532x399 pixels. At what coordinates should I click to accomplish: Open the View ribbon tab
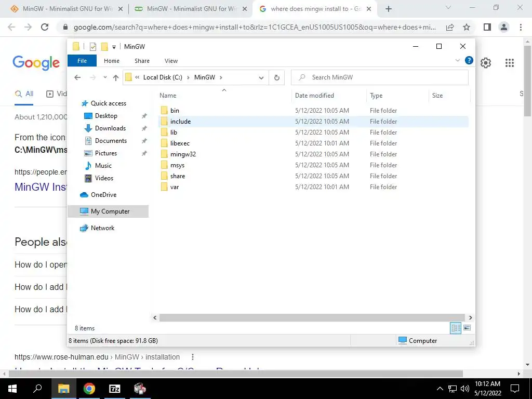pos(171,61)
